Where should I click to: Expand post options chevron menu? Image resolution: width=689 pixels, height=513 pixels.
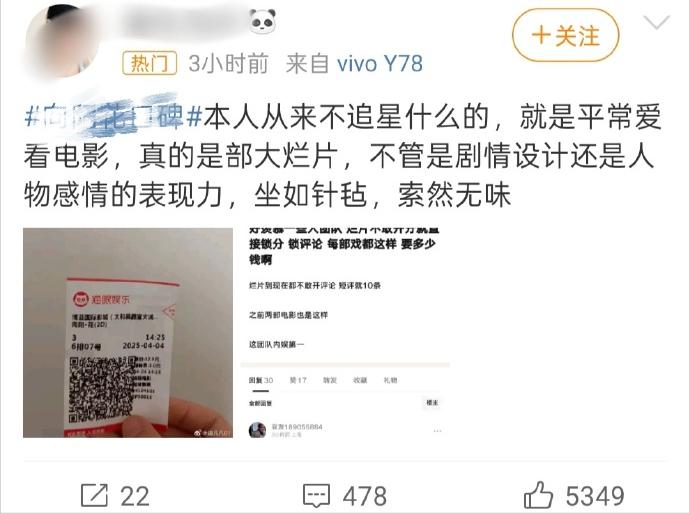656,22
